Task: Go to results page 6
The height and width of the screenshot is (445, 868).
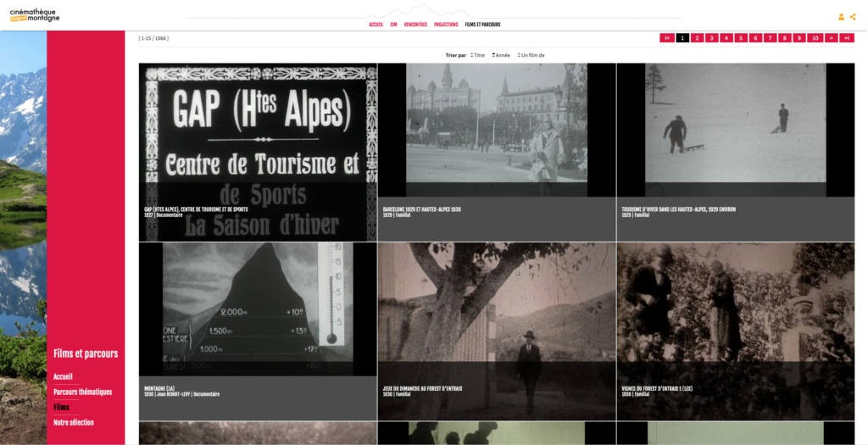Action: 755,37
